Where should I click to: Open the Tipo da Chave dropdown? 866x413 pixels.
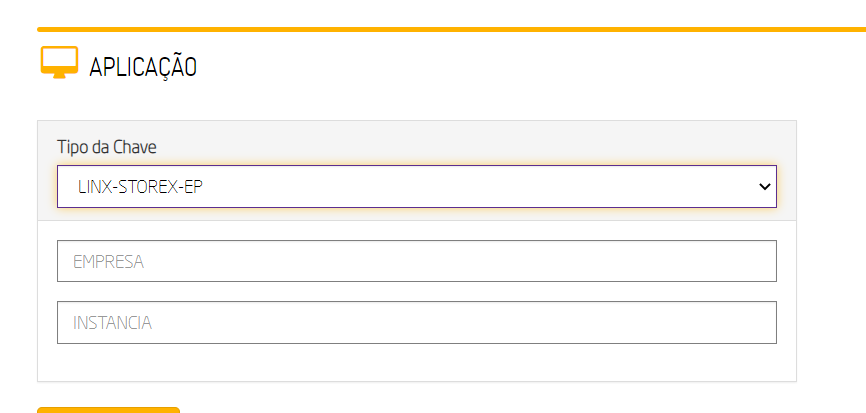coord(416,187)
